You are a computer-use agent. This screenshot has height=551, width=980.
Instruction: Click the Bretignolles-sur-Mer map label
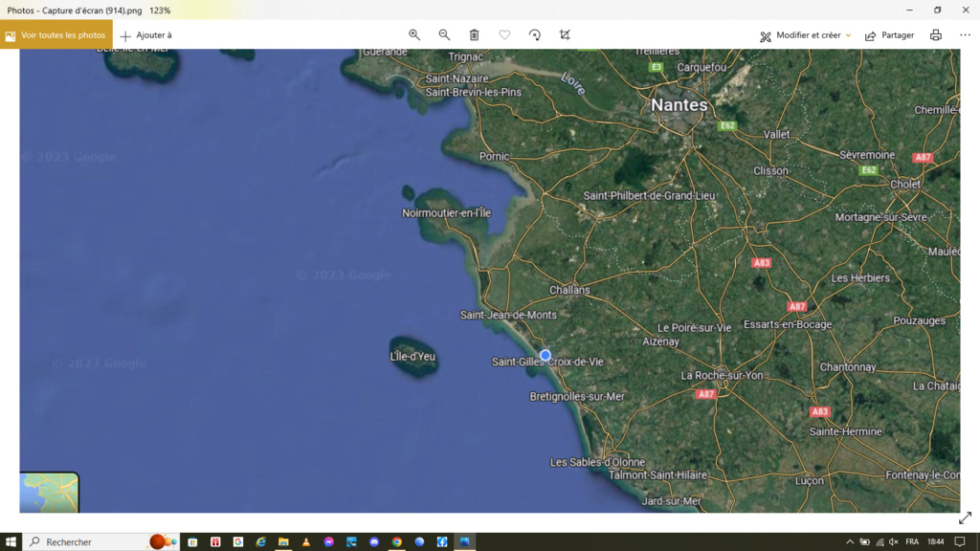[x=577, y=397]
